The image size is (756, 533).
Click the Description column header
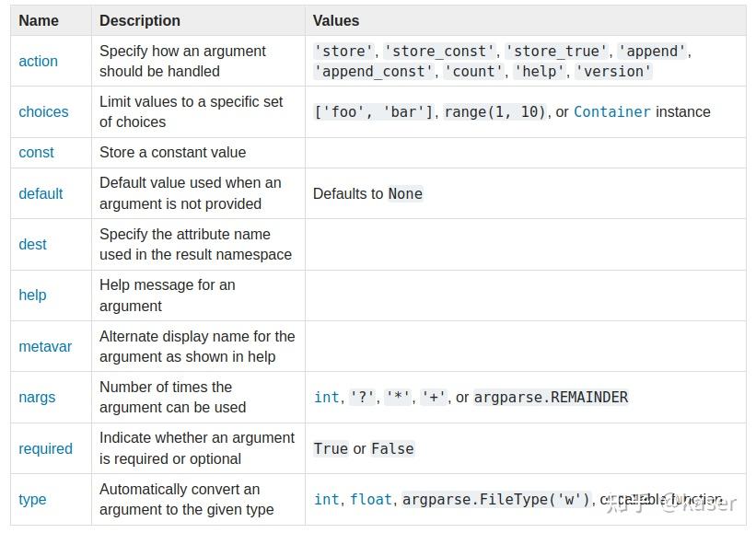140,20
